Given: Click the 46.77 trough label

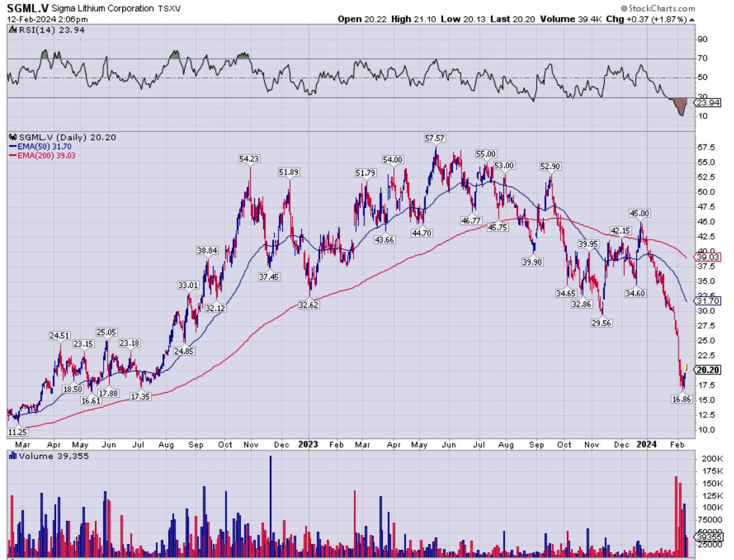Looking at the screenshot, I should coord(471,220).
